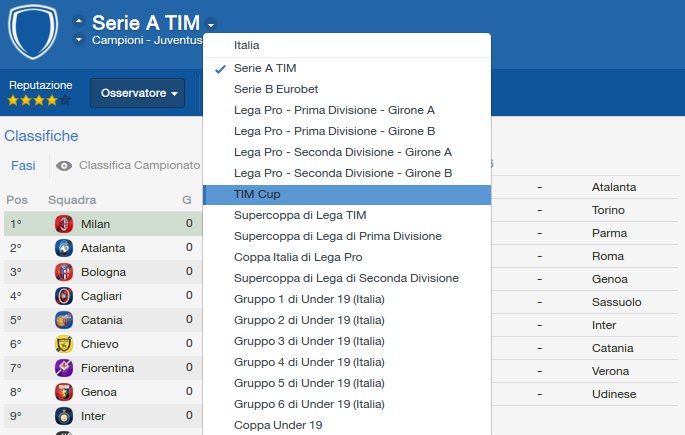The image size is (685, 435).
Task: Click Udinese in the right column
Action: (613, 394)
